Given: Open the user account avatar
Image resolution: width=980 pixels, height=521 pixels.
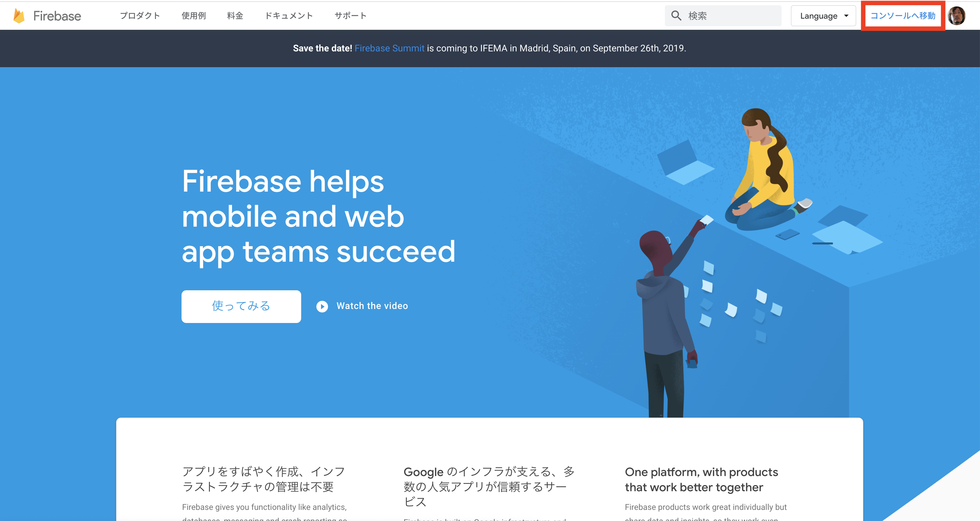Looking at the screenshot, I should point(957,15).
